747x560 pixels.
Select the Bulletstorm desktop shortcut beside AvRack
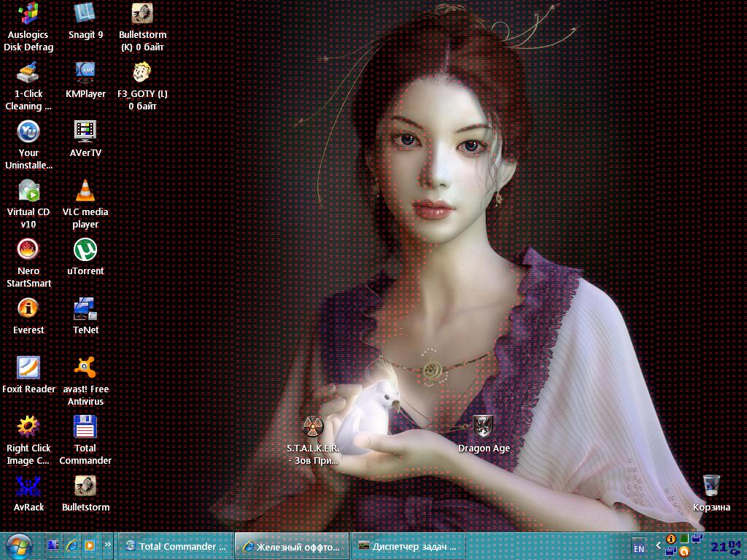click(x=86, y=494)
